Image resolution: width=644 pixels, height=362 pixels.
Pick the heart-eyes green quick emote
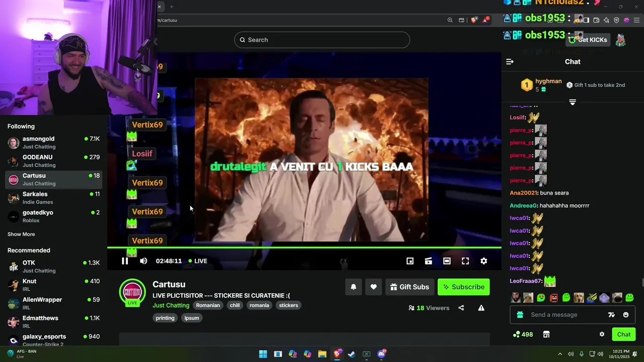[541, 298]
